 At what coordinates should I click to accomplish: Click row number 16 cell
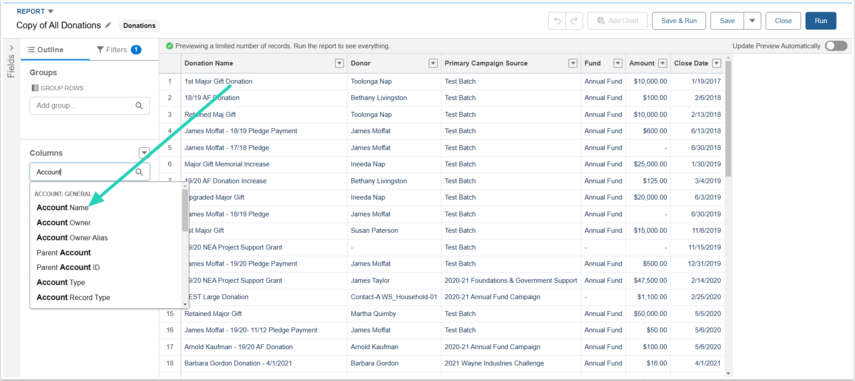170,330
